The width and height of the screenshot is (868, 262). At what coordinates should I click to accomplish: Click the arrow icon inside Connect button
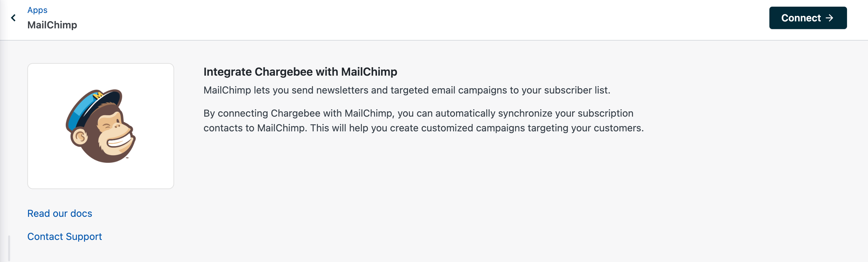[830, 18]
